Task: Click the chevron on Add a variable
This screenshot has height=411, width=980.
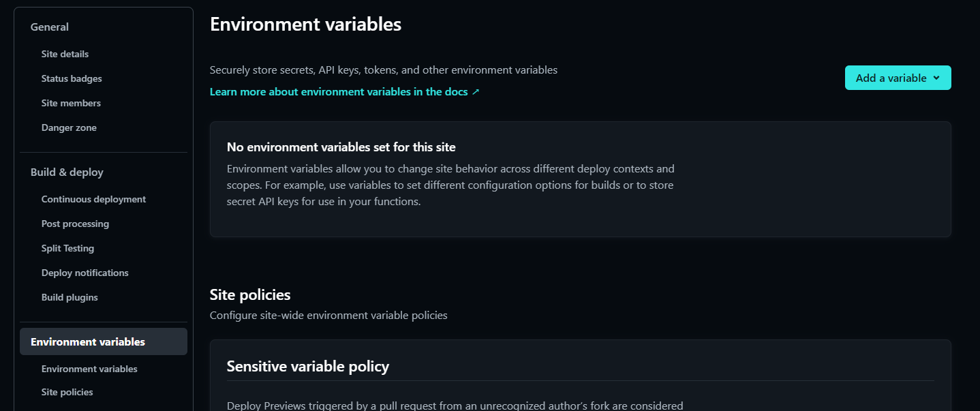Action: [x=936, y=78]
